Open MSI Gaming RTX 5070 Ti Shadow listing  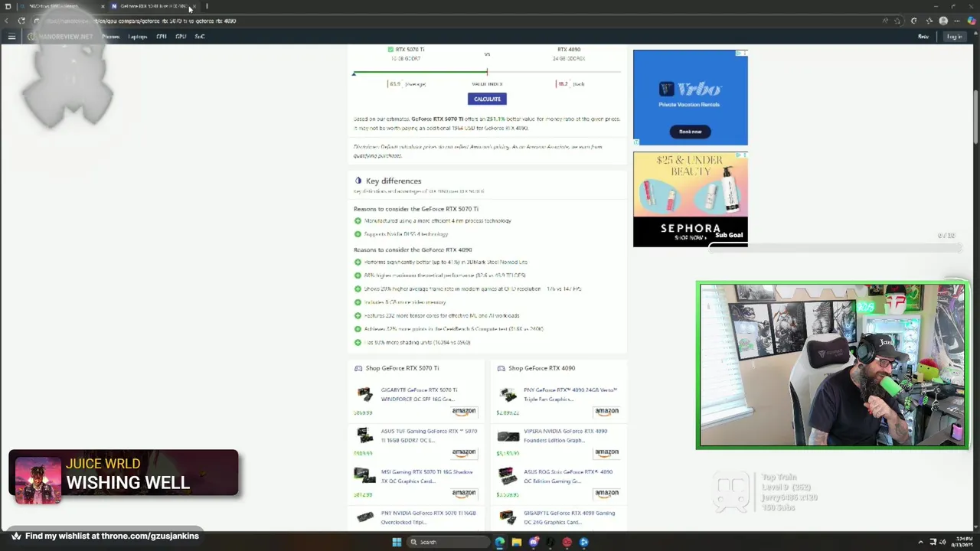[426, 476]
